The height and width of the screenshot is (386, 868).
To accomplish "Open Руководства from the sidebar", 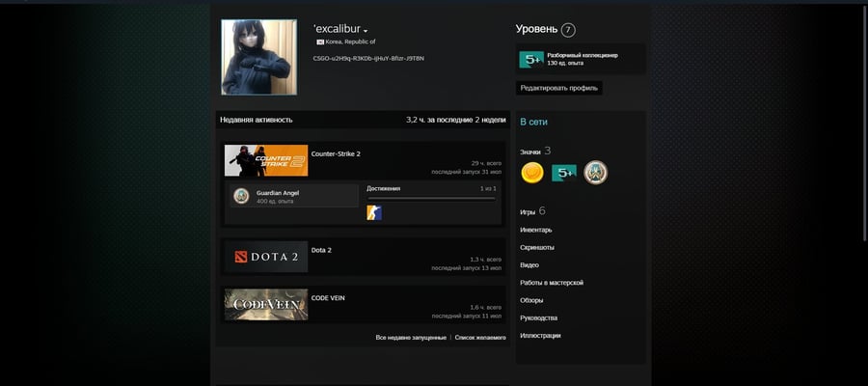I will pyautogui.click(x=538, y=317).
